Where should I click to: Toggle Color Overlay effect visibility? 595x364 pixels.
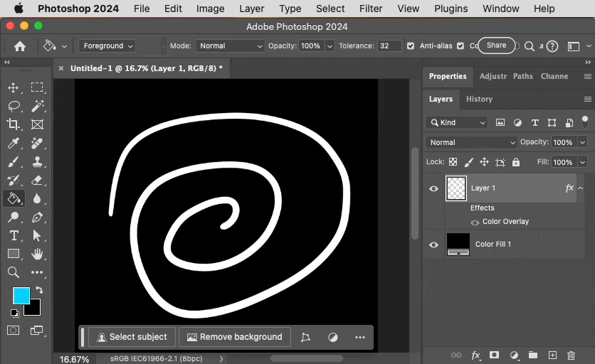(475, 223)
